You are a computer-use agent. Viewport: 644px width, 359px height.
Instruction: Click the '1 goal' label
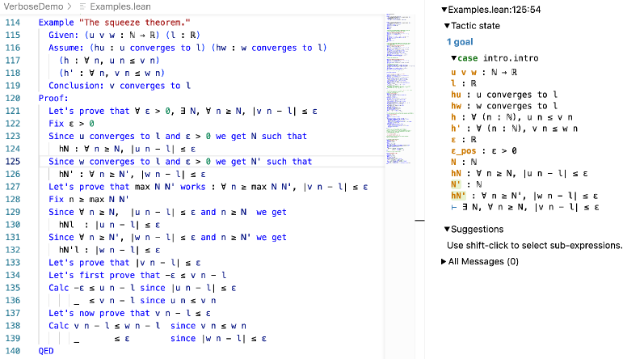460,42
